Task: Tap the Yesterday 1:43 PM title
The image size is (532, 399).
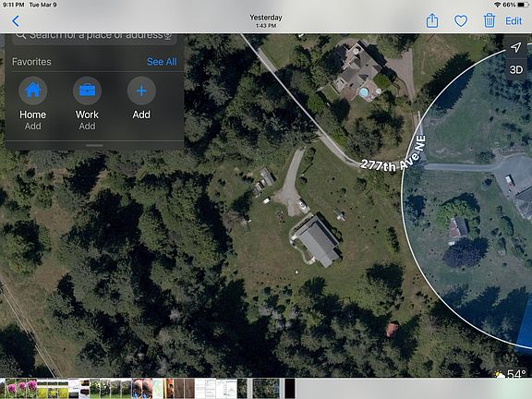Action: pos(266,20)
